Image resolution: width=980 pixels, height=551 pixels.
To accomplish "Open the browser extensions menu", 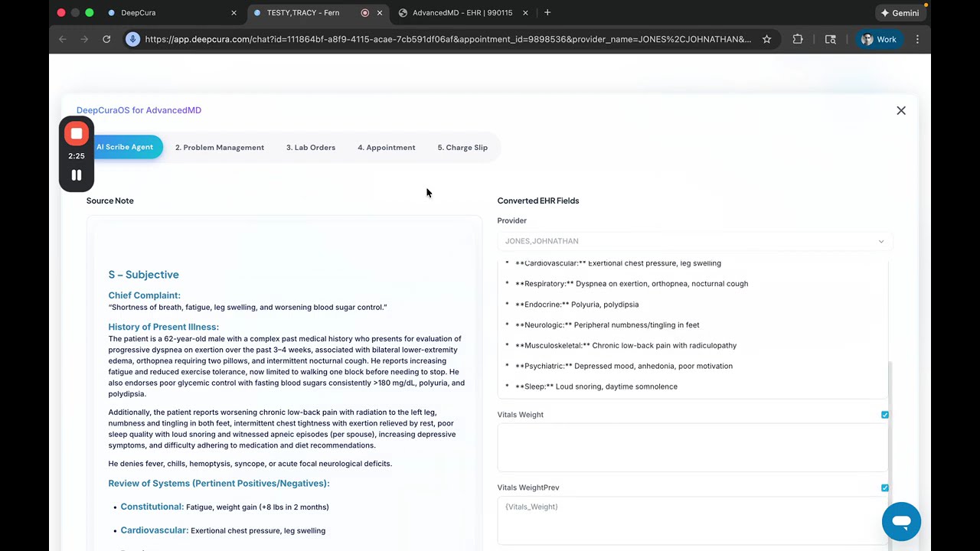I will (798, 39).
